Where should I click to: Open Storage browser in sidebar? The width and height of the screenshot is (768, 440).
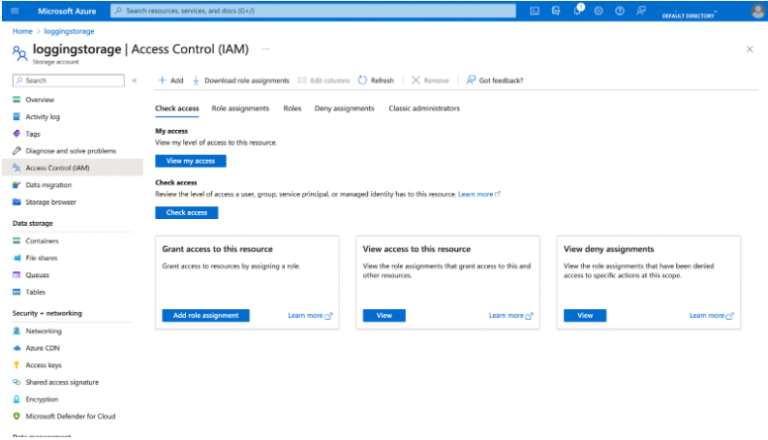click(50, 202)
